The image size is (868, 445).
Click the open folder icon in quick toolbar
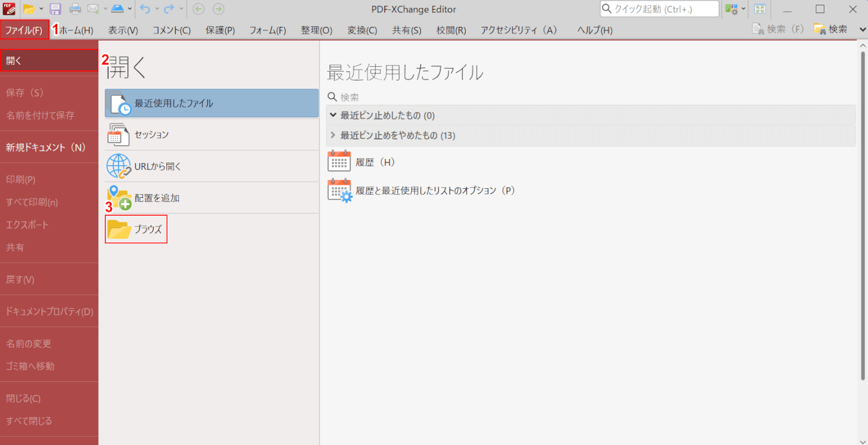click(x=29, y=9)
